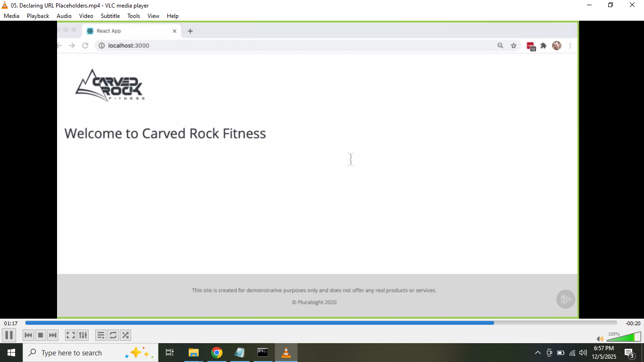Stop the video playback
Screen dimensions: 644x362
click(x=41, y=335)
